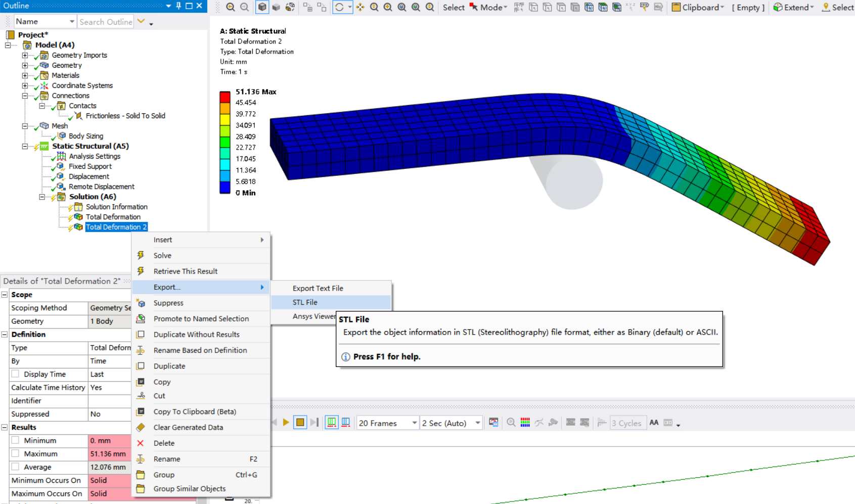This screenshot has width=855, height=504.
Task: Click the distributed frames animation icon
Action: (x=332, y=423)
